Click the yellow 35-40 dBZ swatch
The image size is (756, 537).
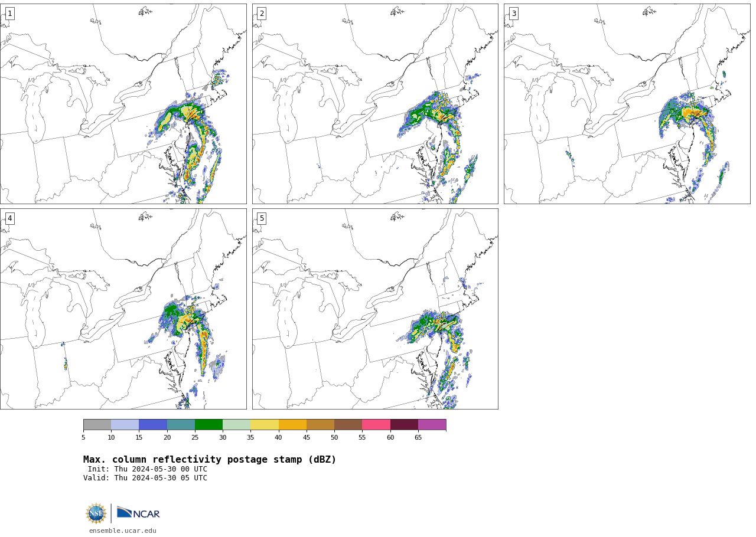[x=265, y=425]
